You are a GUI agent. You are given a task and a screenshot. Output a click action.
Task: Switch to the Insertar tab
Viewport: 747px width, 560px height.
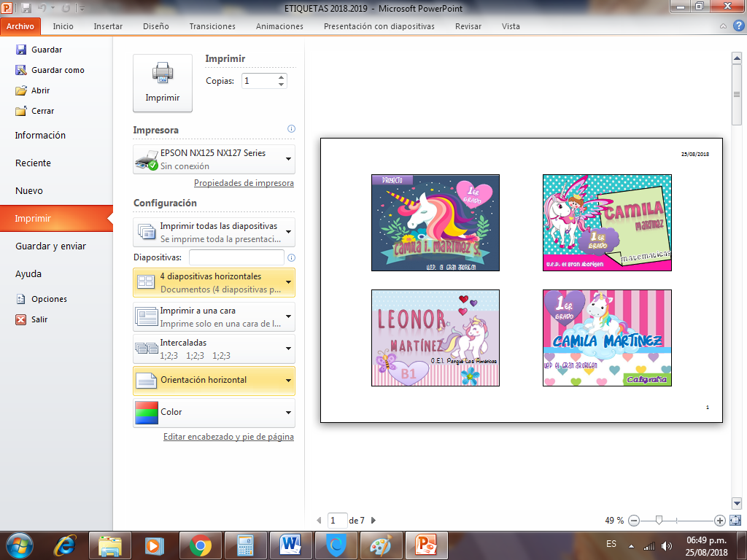tap(108, 26)
